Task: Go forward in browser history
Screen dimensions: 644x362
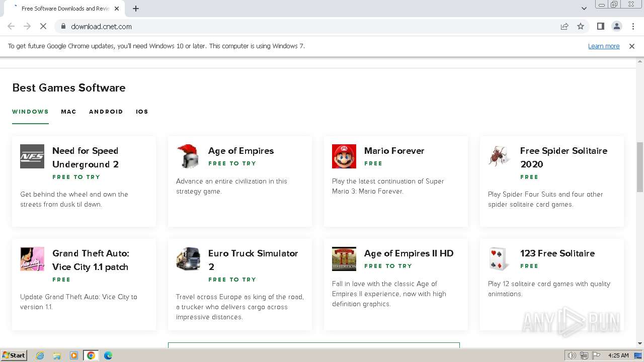Action: [x=27, y=26]
